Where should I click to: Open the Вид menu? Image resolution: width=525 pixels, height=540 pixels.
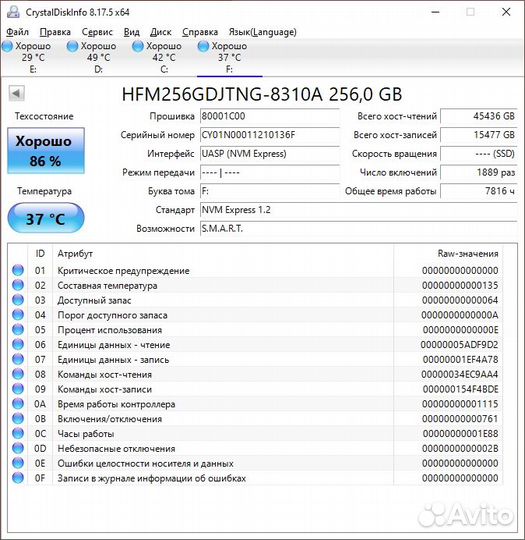[132, 32]
